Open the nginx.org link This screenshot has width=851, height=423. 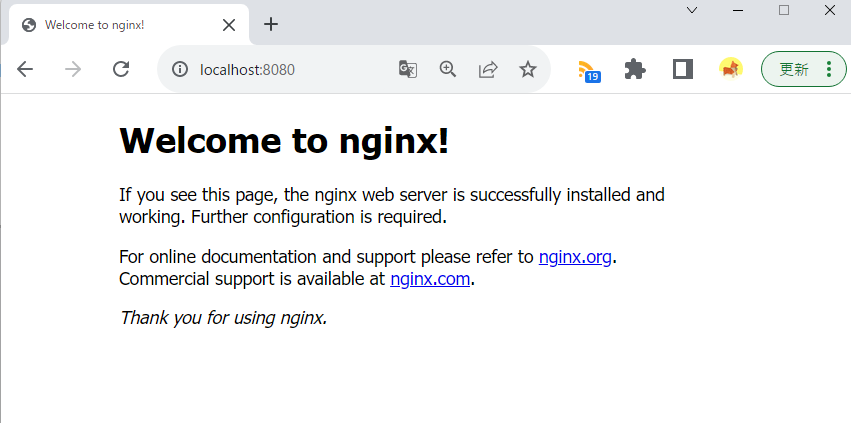[x=575, y=256]
